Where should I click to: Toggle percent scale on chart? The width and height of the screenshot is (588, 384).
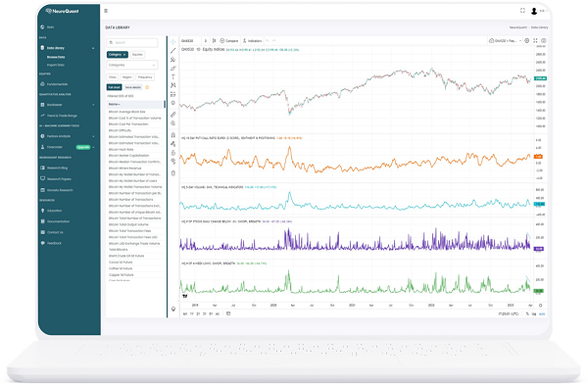(x=527, y=313)
